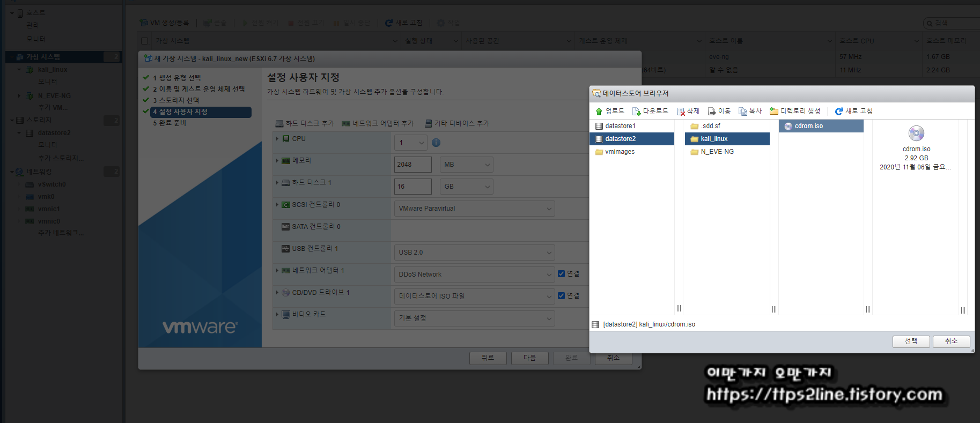Viewport: 980px width, 423px height.
Task: Collapse the Storage section in navigator
Action: tap(12, 120)
